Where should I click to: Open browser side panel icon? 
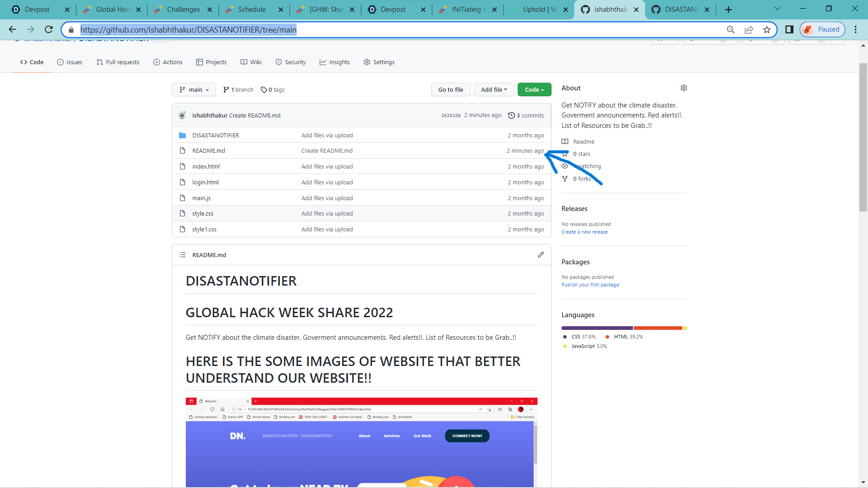[789, 30]
